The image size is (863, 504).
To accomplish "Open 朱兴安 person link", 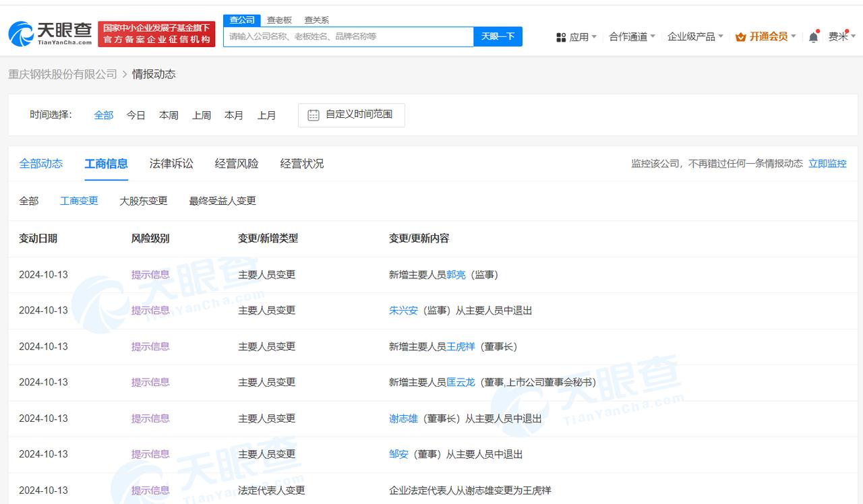I will [x=403, y=311].
